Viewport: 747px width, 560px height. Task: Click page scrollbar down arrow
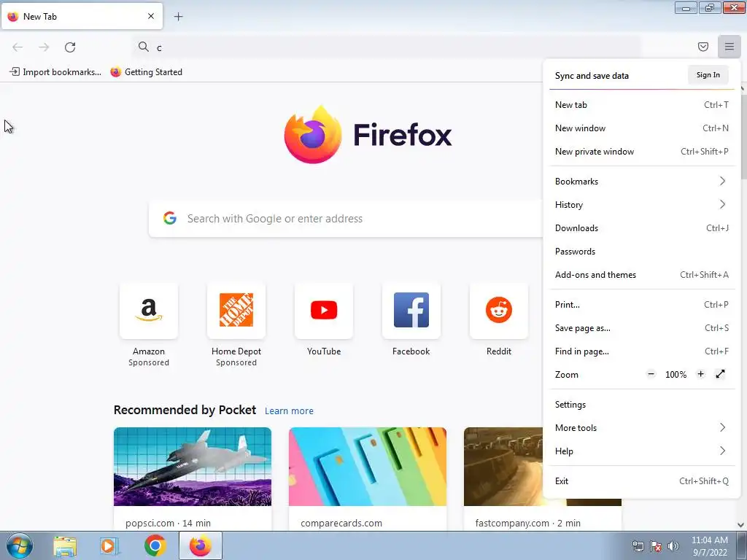pos(741,525)
